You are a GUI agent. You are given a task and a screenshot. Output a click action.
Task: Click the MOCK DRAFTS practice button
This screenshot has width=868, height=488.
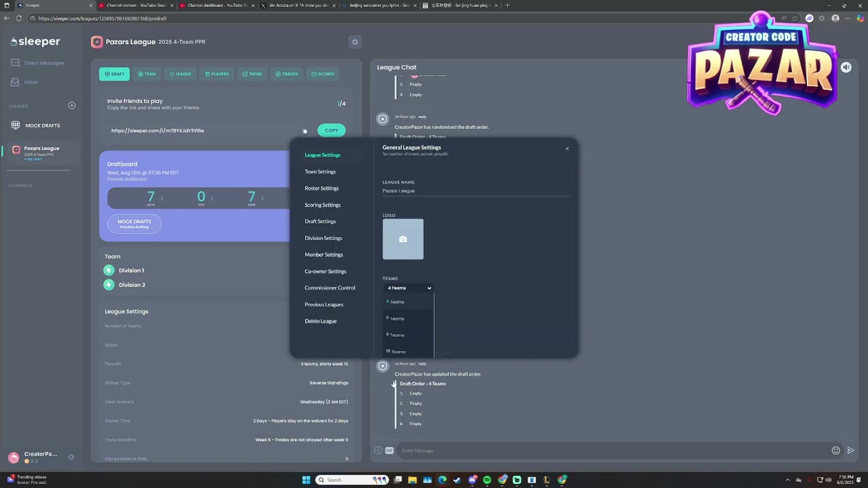coord(134,224)
